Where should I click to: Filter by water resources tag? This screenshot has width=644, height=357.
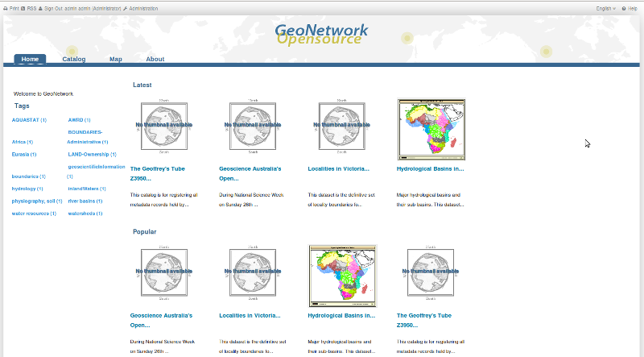pyautogui.click(x=34, y=213)
